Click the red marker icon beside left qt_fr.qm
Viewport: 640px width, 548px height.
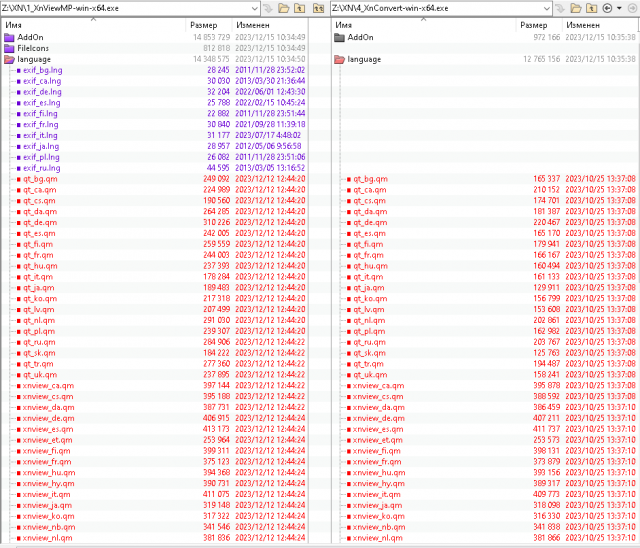pos(19,255)
